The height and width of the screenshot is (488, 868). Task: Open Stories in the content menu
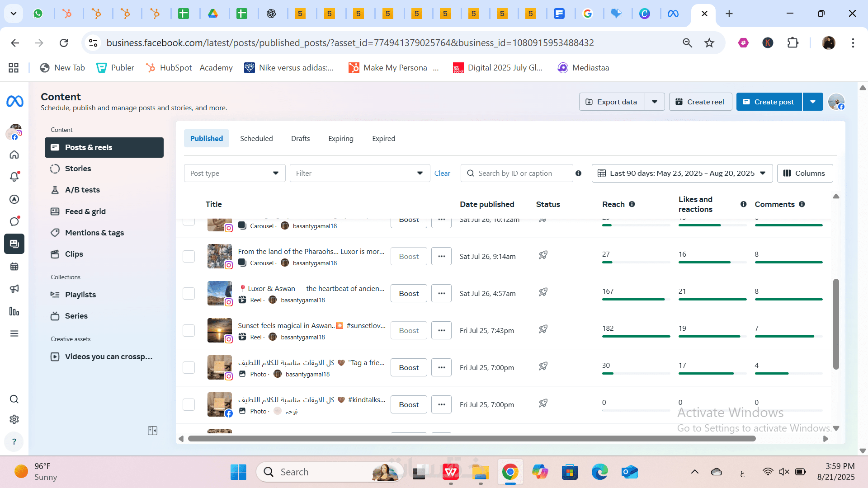click(x=78, y=169)
